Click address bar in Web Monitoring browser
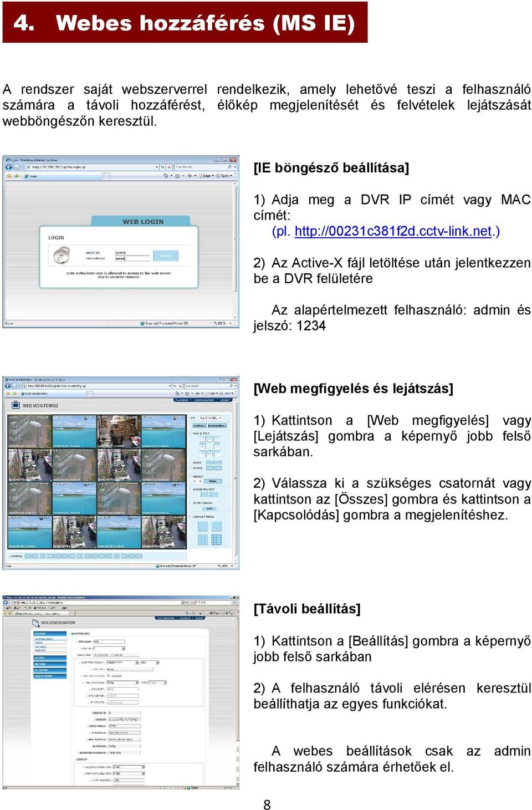The height and width of the screenshot is (810, 532). click(97, 386)
